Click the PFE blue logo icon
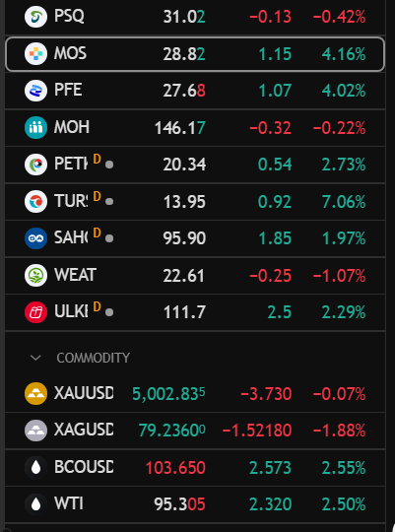 (x=35, y=91)
